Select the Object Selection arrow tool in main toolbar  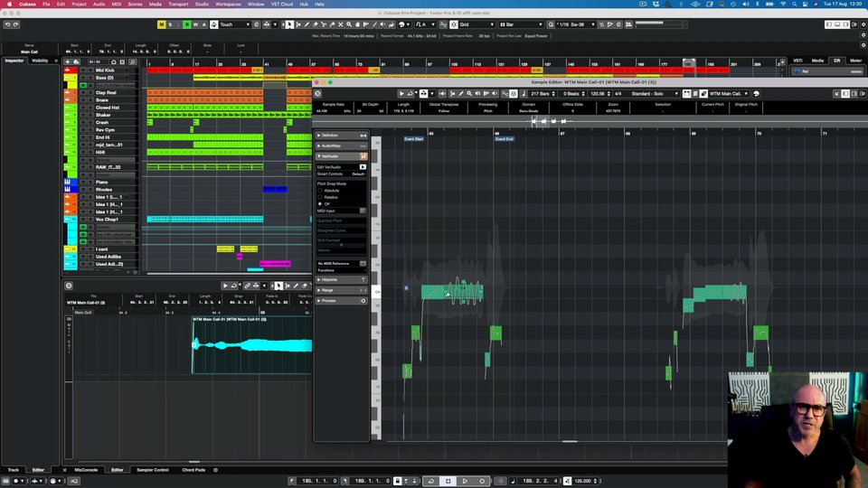click(x=289, y=24)
